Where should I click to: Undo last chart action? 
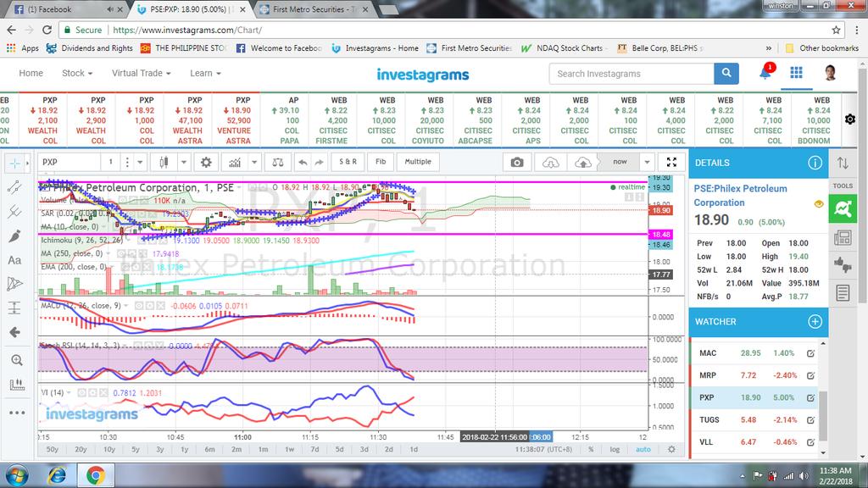click(x=303, y=162)
